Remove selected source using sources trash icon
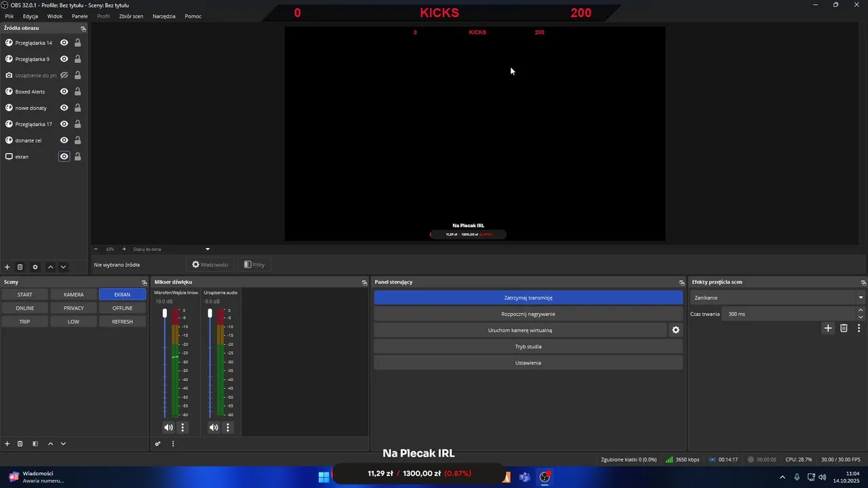 pos(20,267)
